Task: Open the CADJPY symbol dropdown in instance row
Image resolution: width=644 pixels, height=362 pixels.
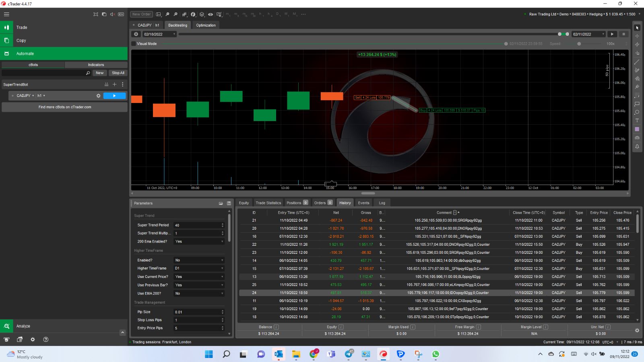Action: (25, 96)
